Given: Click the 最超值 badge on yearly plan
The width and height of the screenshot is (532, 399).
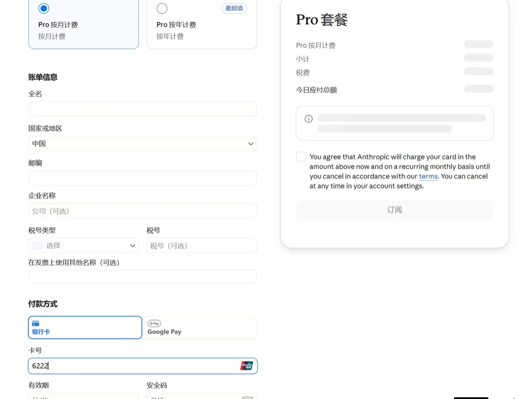Looking at the screenshot, I should pyautogui.click(x=234, y=8).
